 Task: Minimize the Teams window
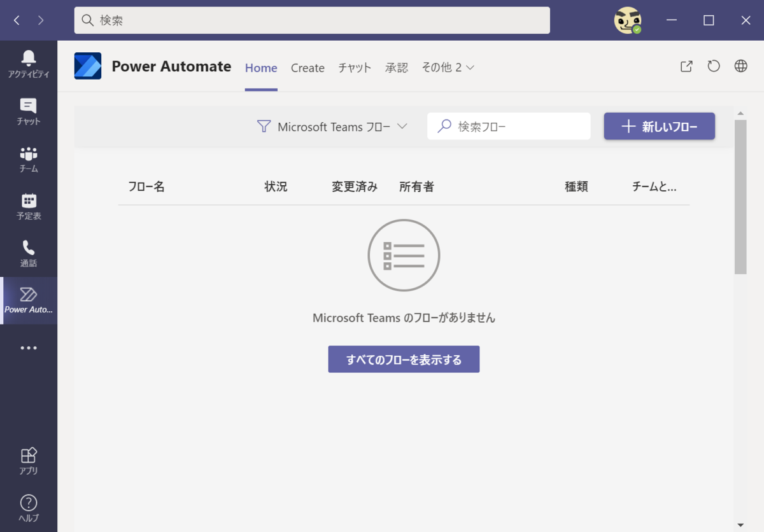coord(672,20)
